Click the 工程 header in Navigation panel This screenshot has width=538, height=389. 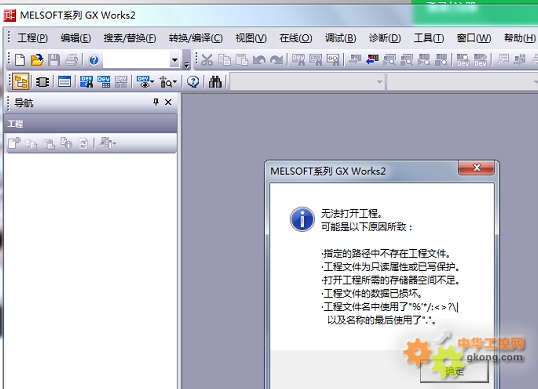click(x=92, y=124)
